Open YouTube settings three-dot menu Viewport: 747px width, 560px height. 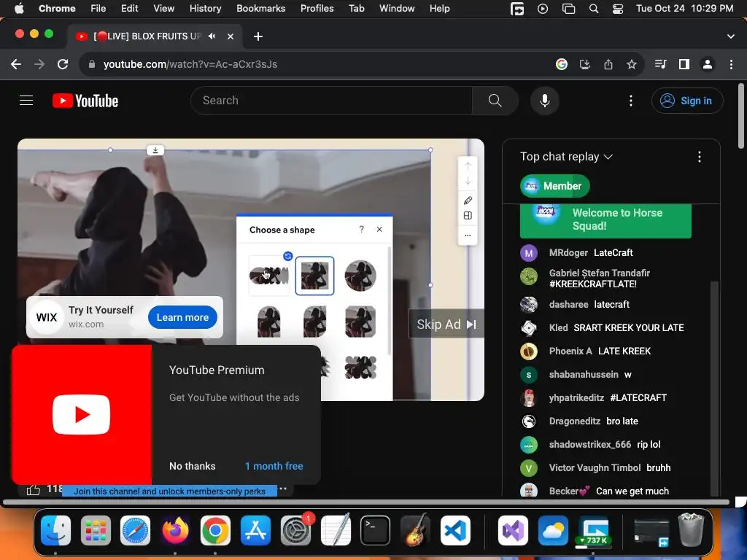point(631,101)
